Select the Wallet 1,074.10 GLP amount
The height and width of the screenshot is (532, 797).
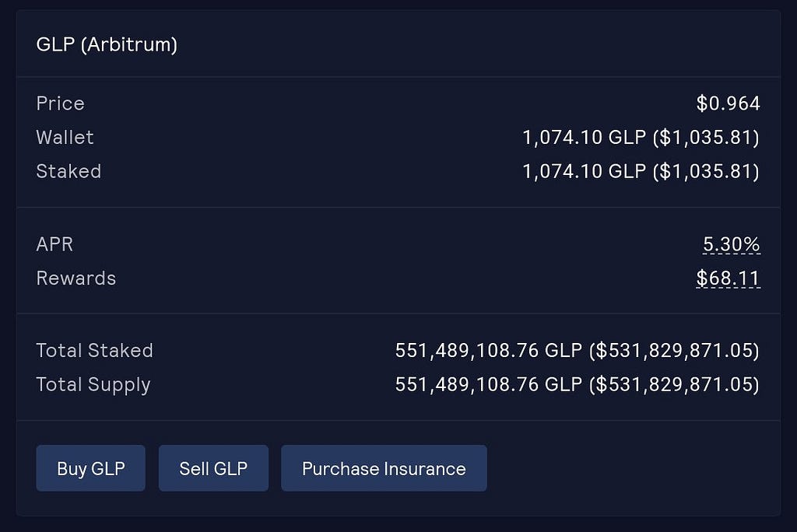pos(585,138)
